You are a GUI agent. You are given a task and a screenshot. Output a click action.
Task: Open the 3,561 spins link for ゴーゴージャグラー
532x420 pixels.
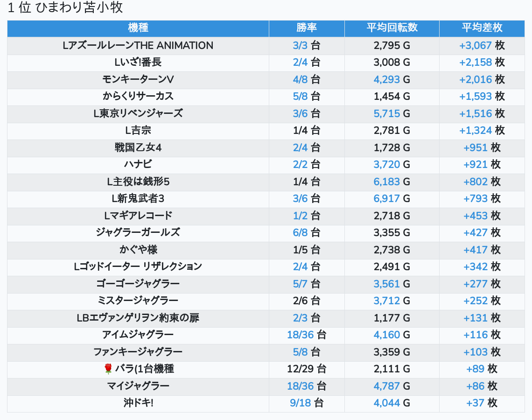(x=387, y=284)
